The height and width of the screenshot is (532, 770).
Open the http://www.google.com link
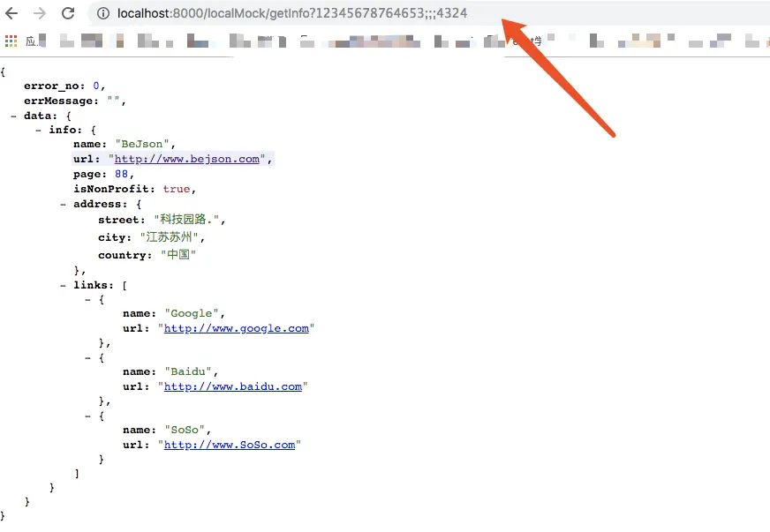tap(236, 328)
